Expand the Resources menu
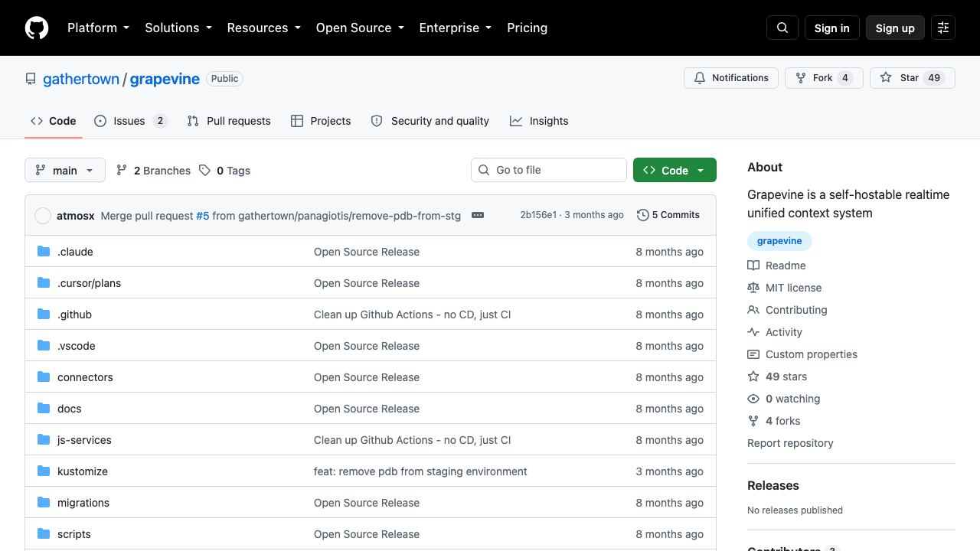The height and width of the screenshot is (551, 980). [264, 28]
